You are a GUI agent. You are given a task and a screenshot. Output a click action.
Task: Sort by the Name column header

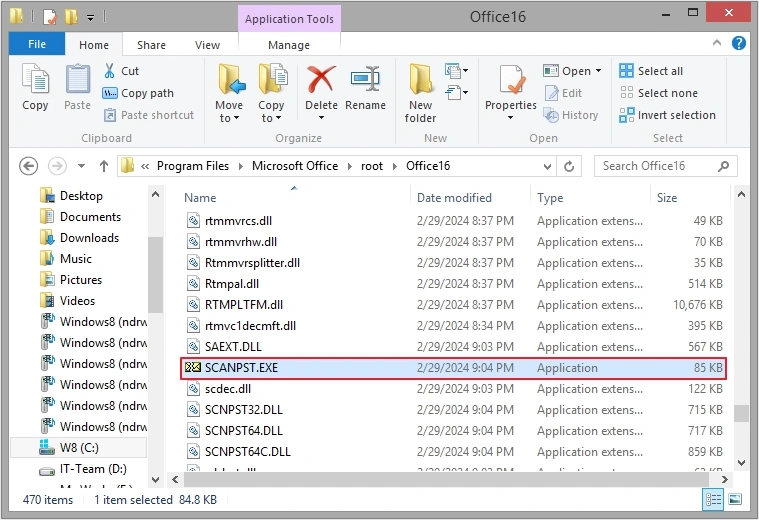200,198
